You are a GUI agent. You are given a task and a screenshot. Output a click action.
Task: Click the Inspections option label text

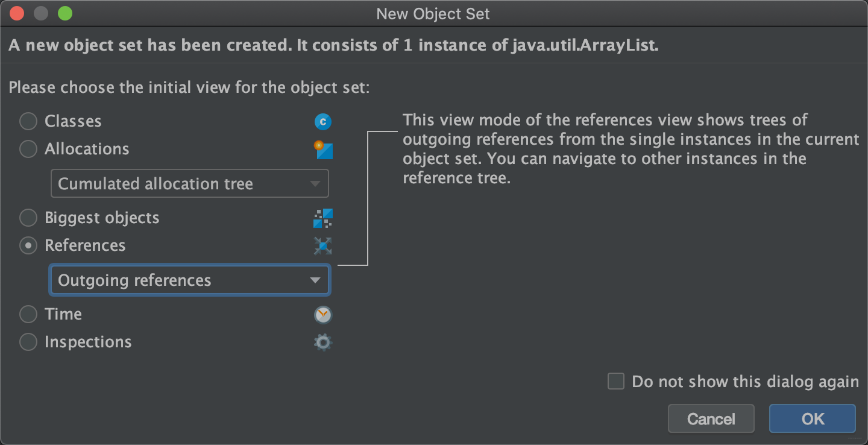(88, 342)
